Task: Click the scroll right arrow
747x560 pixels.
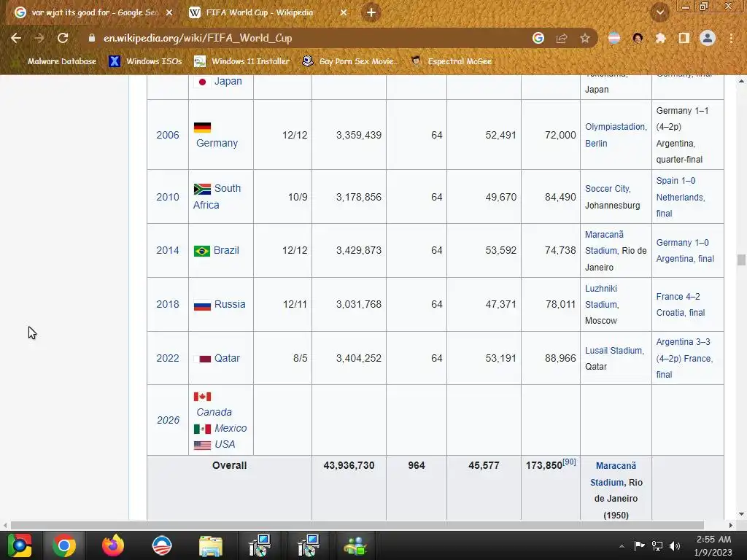Action: coord(730,525)
